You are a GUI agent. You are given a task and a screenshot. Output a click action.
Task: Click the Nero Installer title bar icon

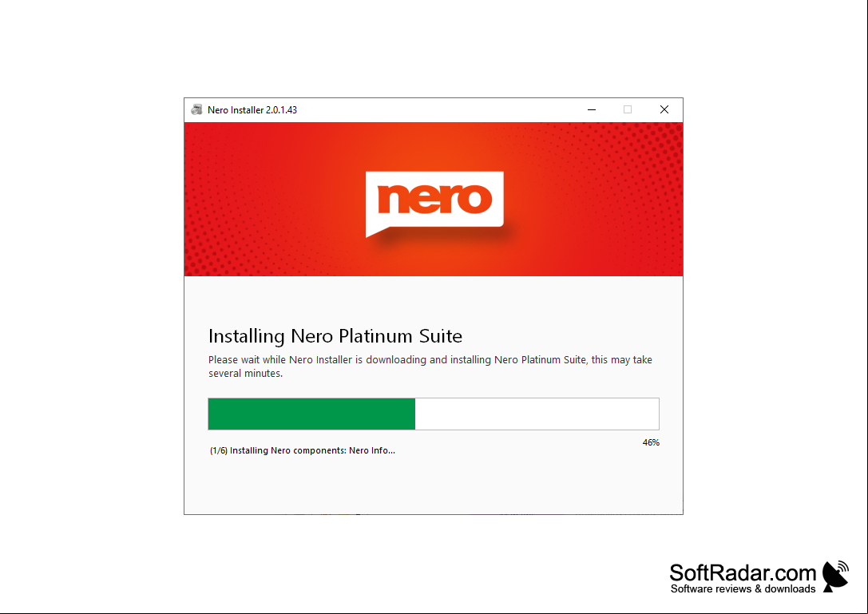196,109
